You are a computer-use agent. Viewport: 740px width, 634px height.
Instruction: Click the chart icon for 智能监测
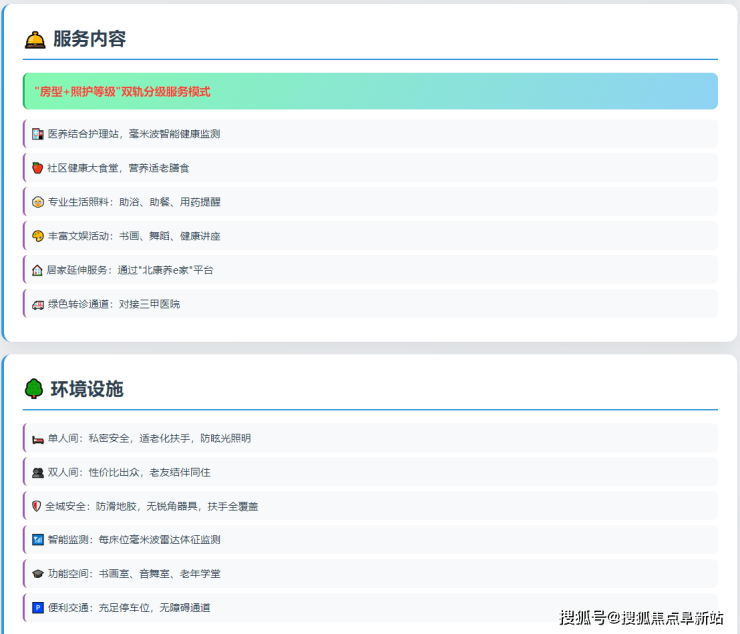pyautogui.click(x=38, y=540)
